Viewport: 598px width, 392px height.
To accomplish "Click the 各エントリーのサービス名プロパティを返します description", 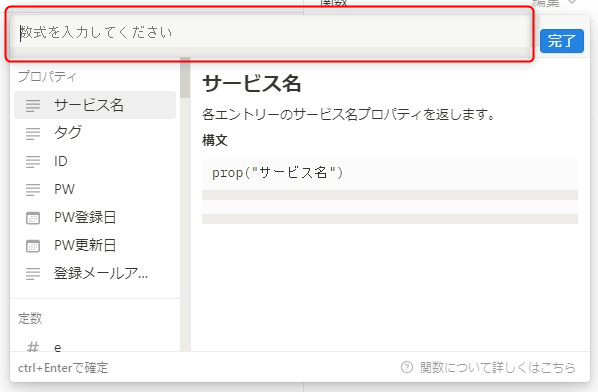I will click(348, 114).
